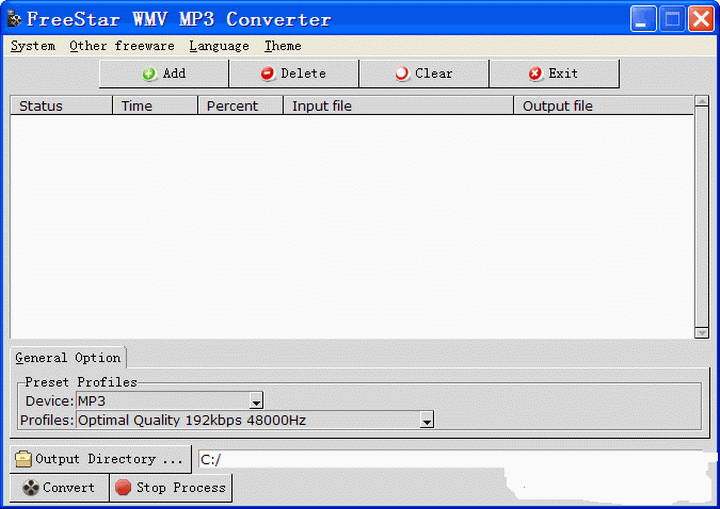Minimize the FreeStar converter window
The image size is (720, 509).
pyautogui.click(x=643, y=19)
